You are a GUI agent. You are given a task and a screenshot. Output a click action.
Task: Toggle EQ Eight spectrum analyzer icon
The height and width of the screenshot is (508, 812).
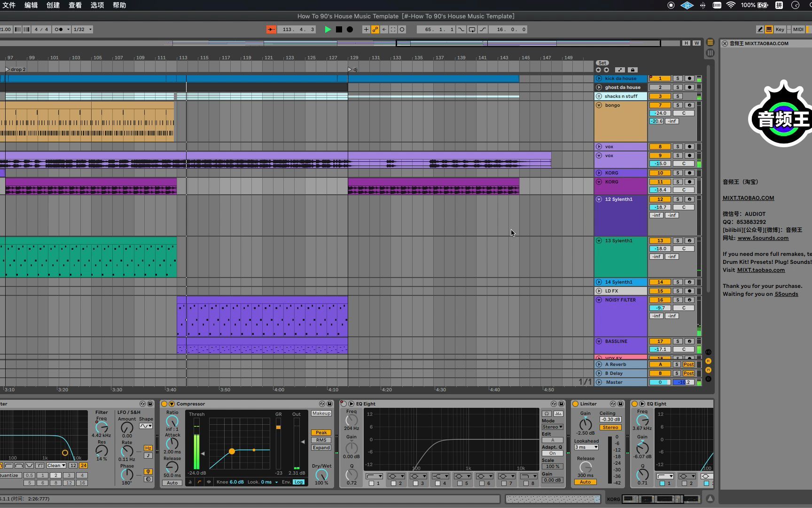point(558,413)
